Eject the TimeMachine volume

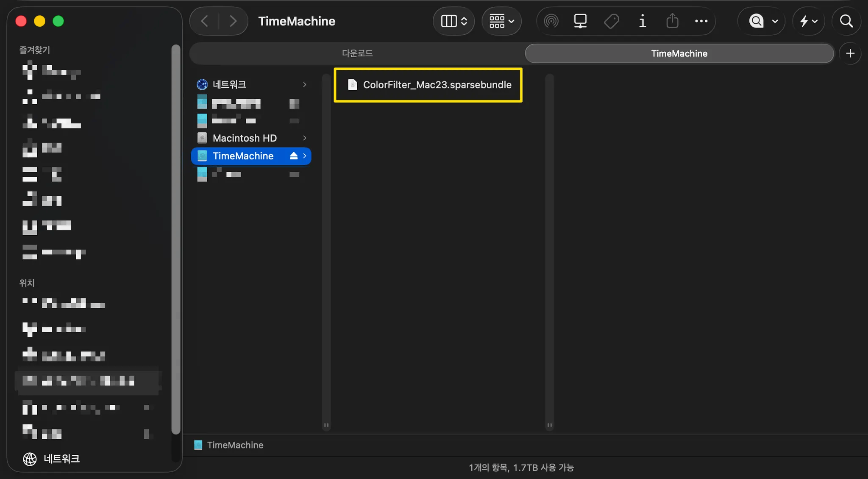(x=293, y=156)
